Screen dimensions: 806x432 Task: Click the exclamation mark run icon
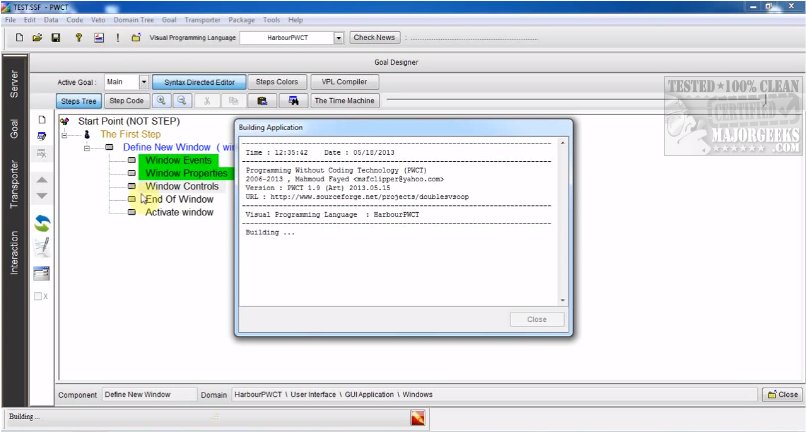point(118,38)
